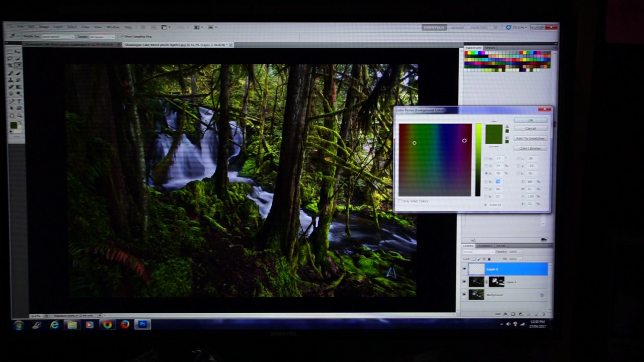
Task: Click the Windows Start button
Action: (19, 325)
